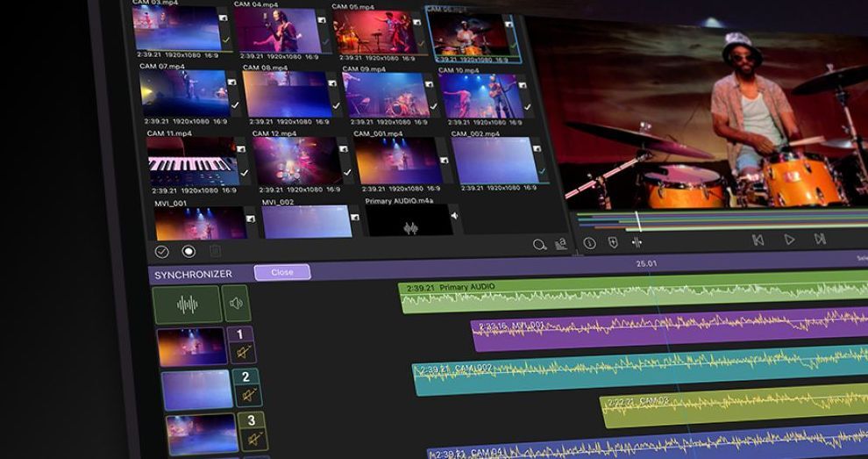Click the speaker icon beside Primary AUDIO.m4a
The width and height of the screenshot is (868, 459).
tap(454, 216)
